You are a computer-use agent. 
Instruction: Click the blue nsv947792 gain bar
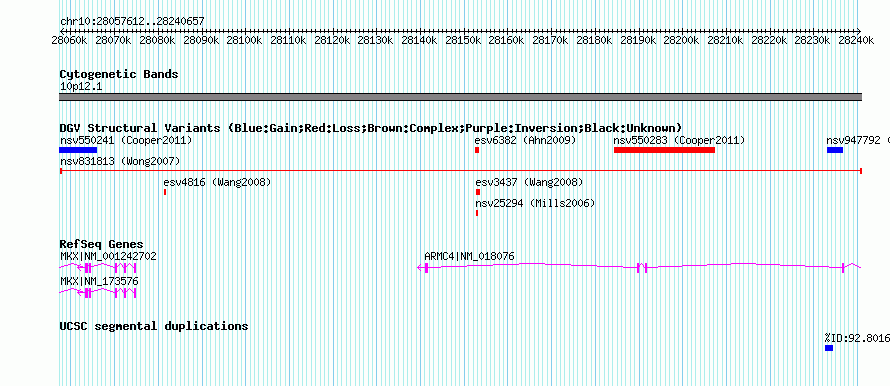[x=835, y=150]
